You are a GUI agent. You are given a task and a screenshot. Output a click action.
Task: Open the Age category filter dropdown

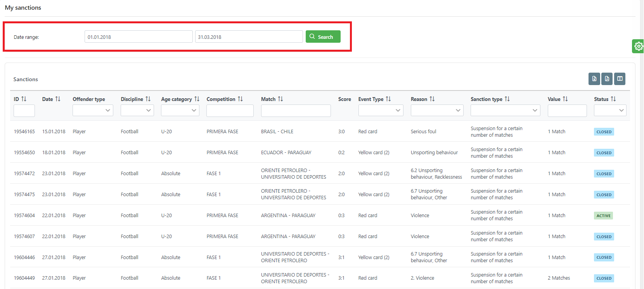[x=180, y=110]
